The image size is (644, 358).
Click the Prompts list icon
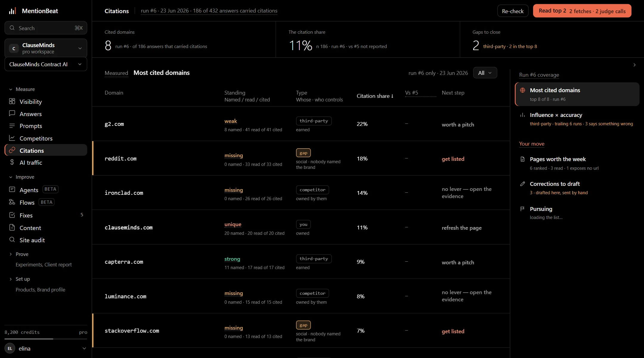click(x=12, y=126)
